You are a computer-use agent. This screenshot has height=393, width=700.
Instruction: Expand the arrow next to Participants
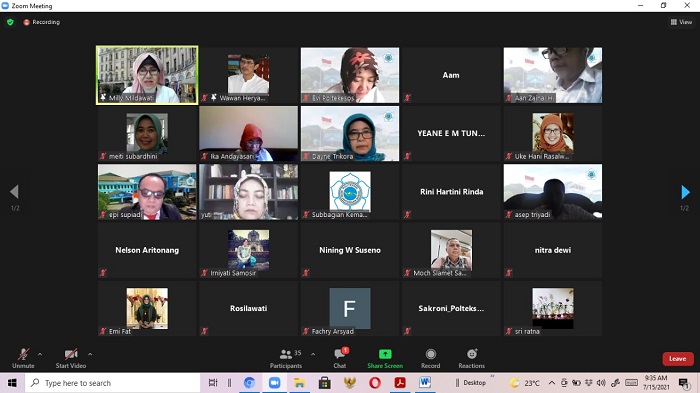pos(313,354)
